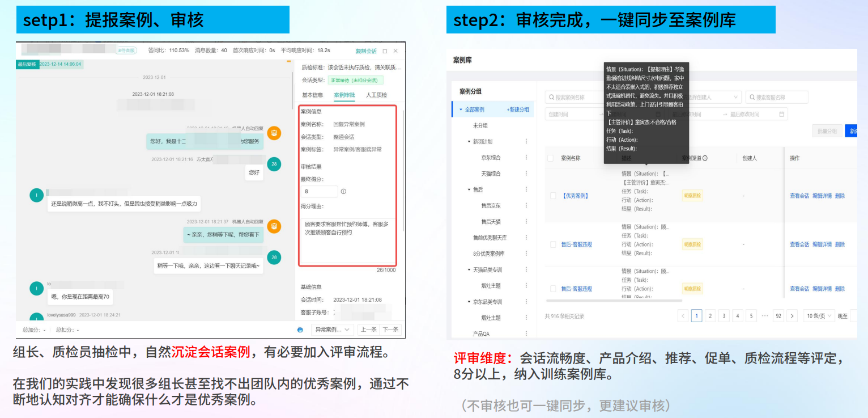
Task: Switch to 案例审批 tab
Action: pos(344,95)
